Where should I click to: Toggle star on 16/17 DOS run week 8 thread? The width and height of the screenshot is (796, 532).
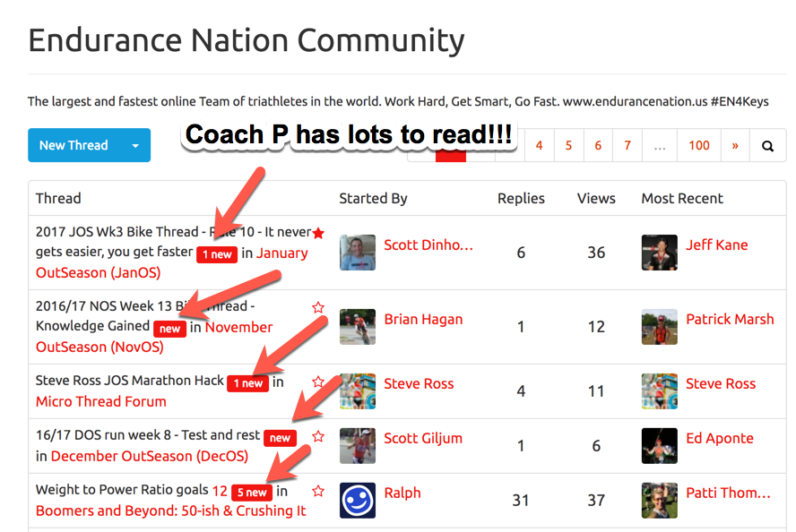[x=318, y=436]
